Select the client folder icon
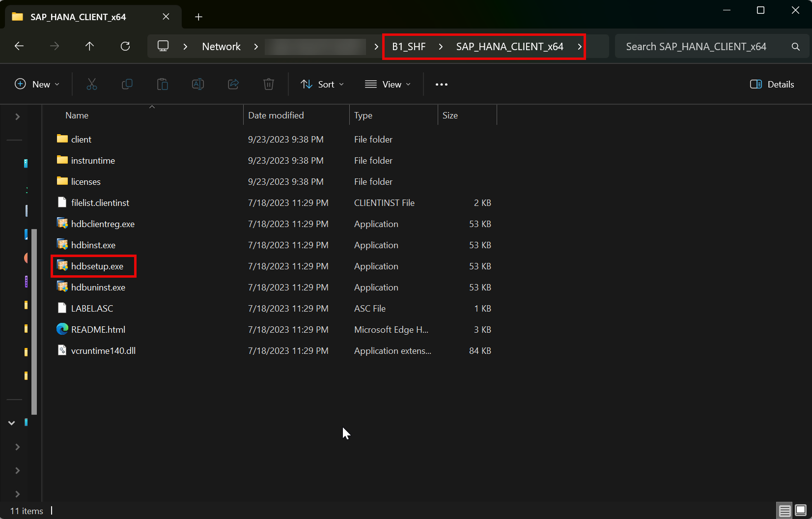812x519 pixels. (x=62, y=139)
